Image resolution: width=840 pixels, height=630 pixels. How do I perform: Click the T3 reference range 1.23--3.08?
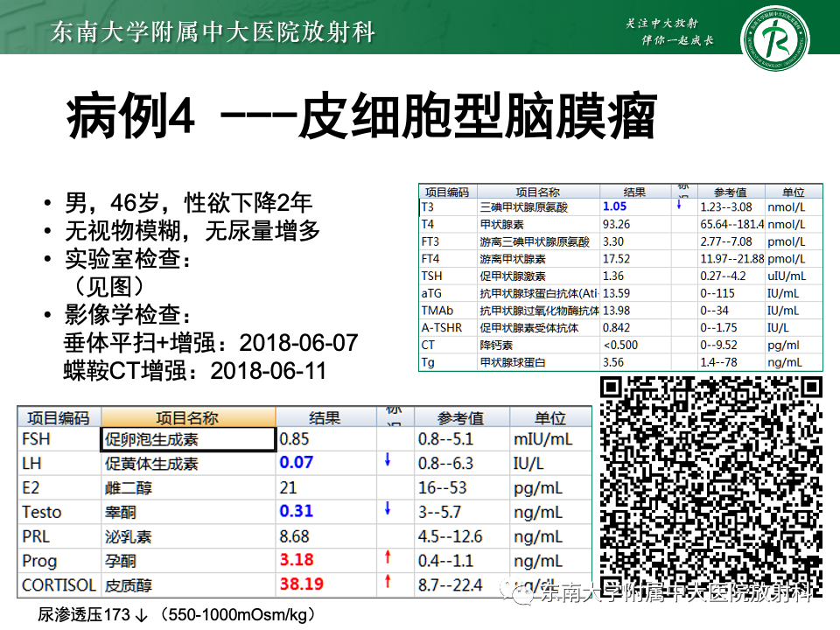[x=726, y=206]
